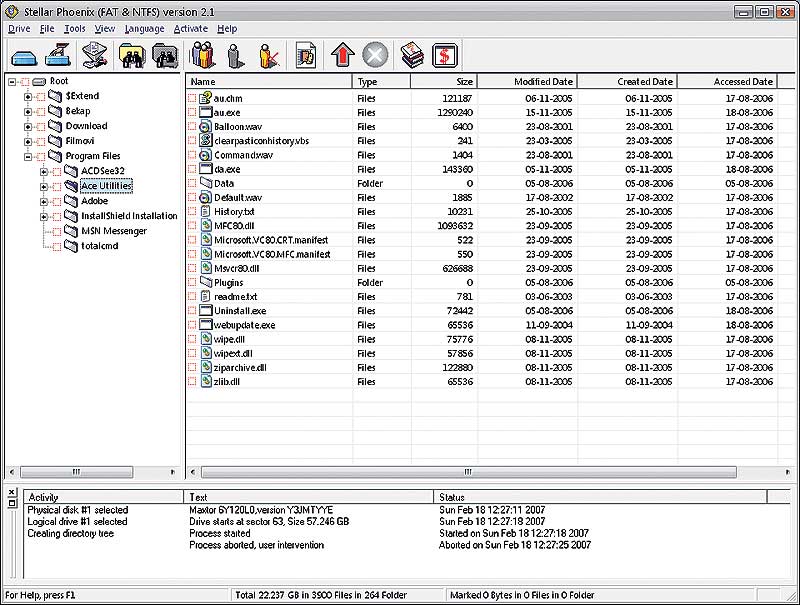Expand the Download folder node
Screen dimensions: 800x605
point(28,127)
